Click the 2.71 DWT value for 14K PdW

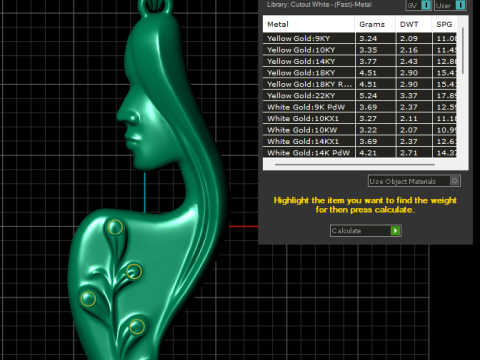[409, 153]
